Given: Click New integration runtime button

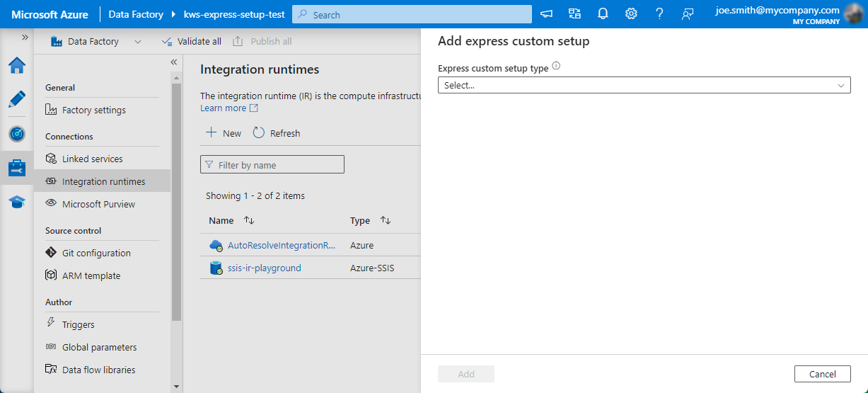Looking at the screenshot, I should tap(224, 133).
